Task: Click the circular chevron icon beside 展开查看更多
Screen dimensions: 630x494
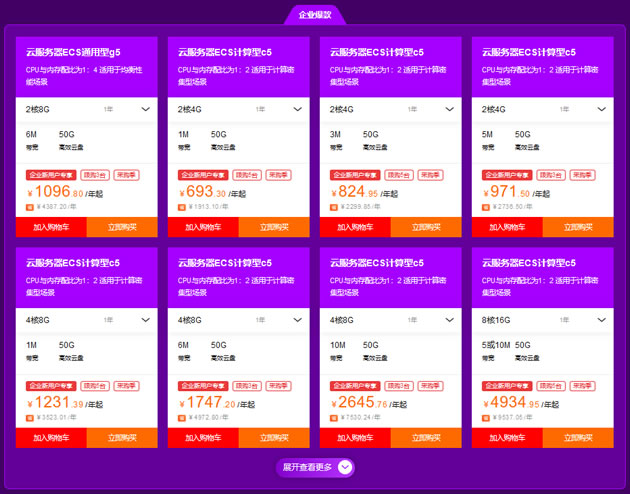Action: (345, 467)
